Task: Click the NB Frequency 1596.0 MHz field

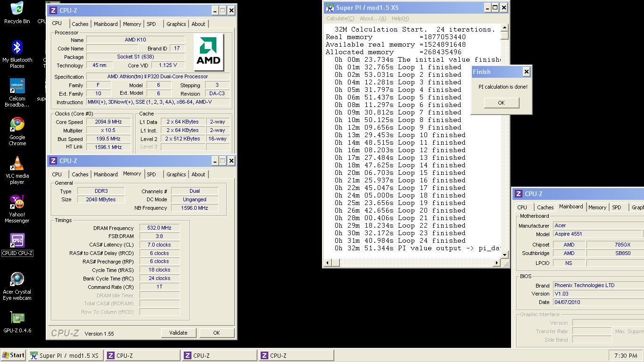Action: (x=195, y=208)
